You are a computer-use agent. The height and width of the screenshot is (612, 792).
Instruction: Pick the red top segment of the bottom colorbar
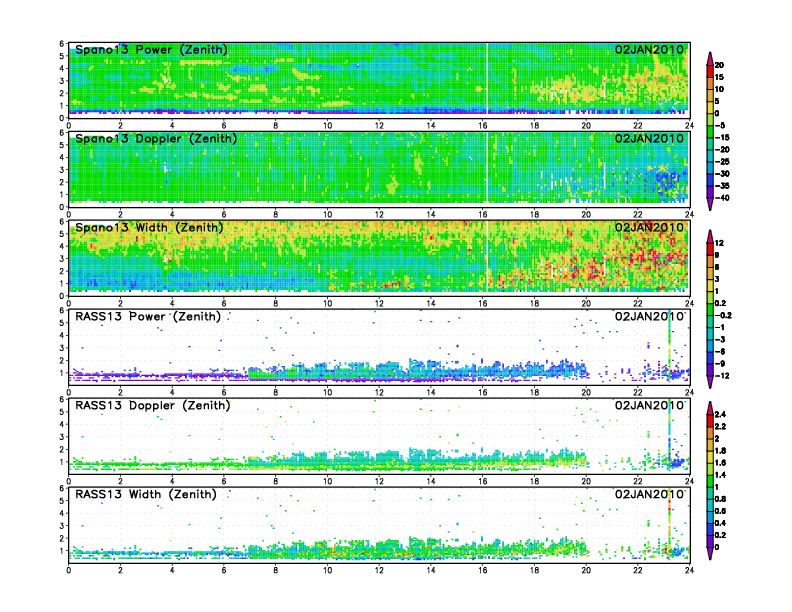[x=710, y=420]
